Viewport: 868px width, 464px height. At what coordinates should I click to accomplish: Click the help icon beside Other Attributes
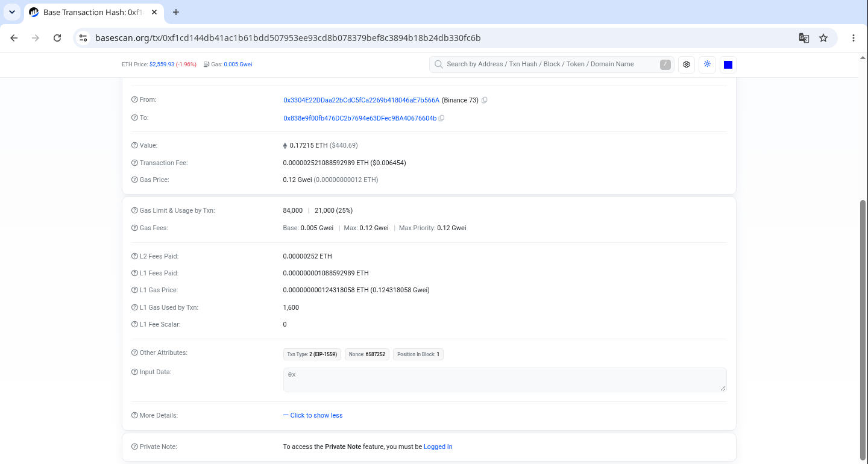[134, 353]
